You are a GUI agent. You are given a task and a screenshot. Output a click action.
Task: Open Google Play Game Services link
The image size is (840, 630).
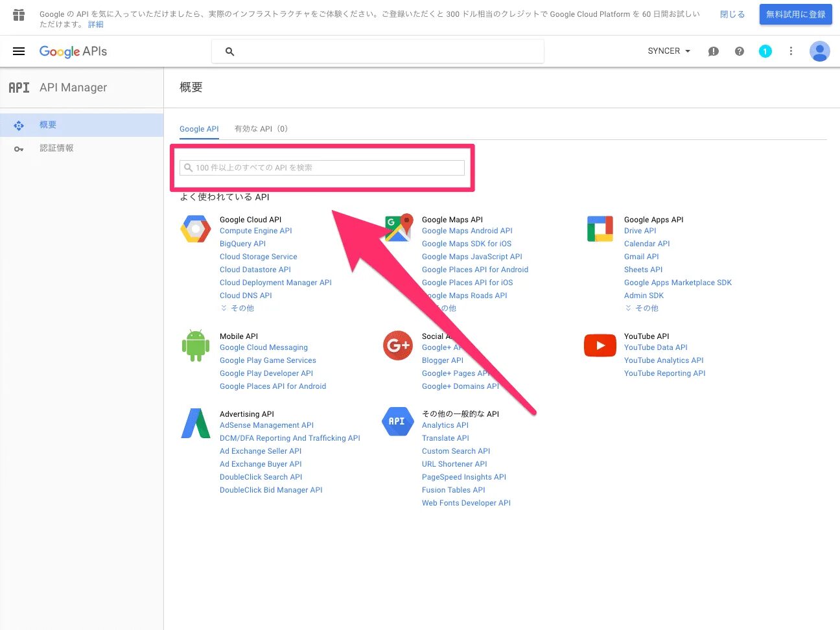(268, 360)
